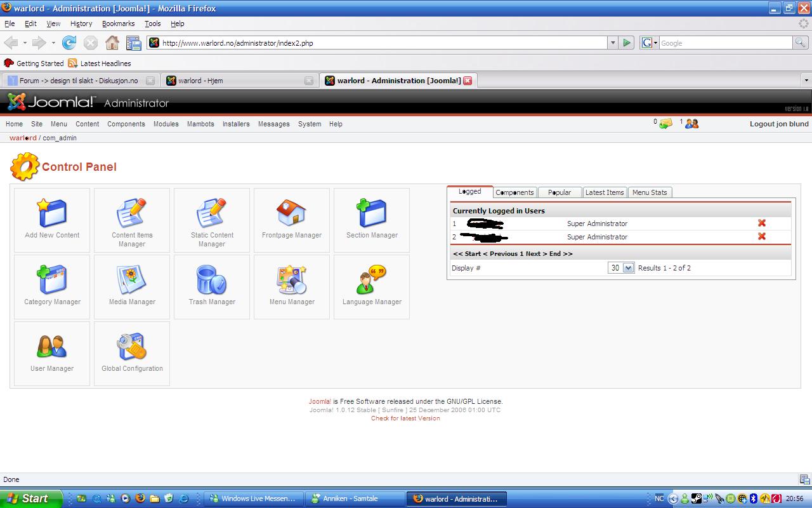
Task: Click the Google search field
Action: (726, 43)
